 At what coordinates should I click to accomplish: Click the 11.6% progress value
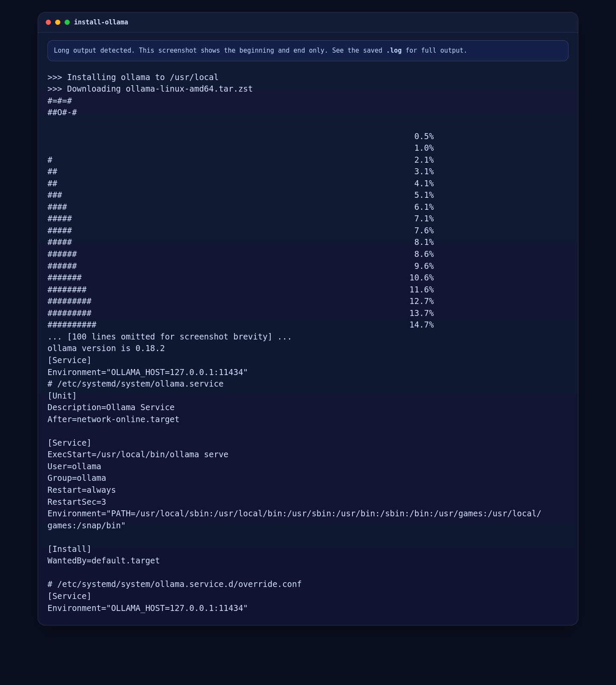(x=422, y=290)
